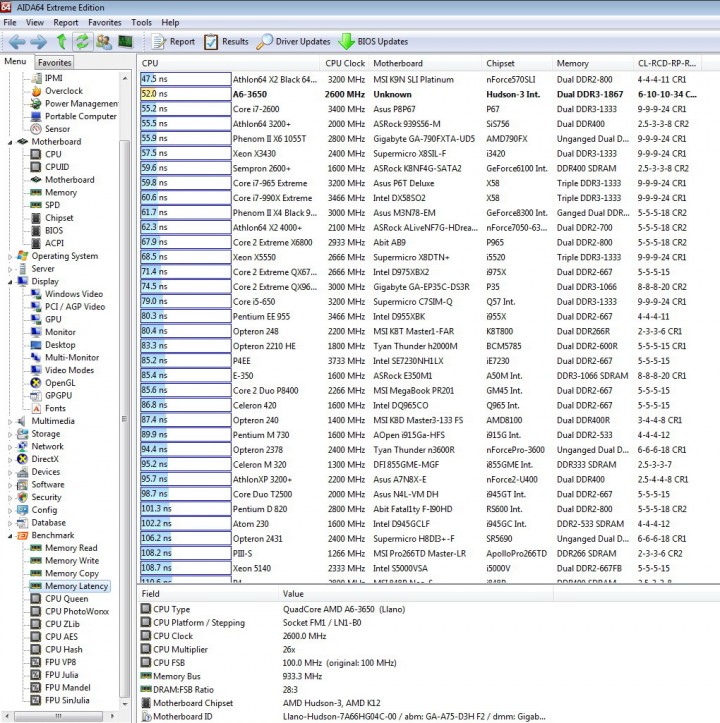Switch to the Favorites tab

pyautogui.click(x=54, y=62)
